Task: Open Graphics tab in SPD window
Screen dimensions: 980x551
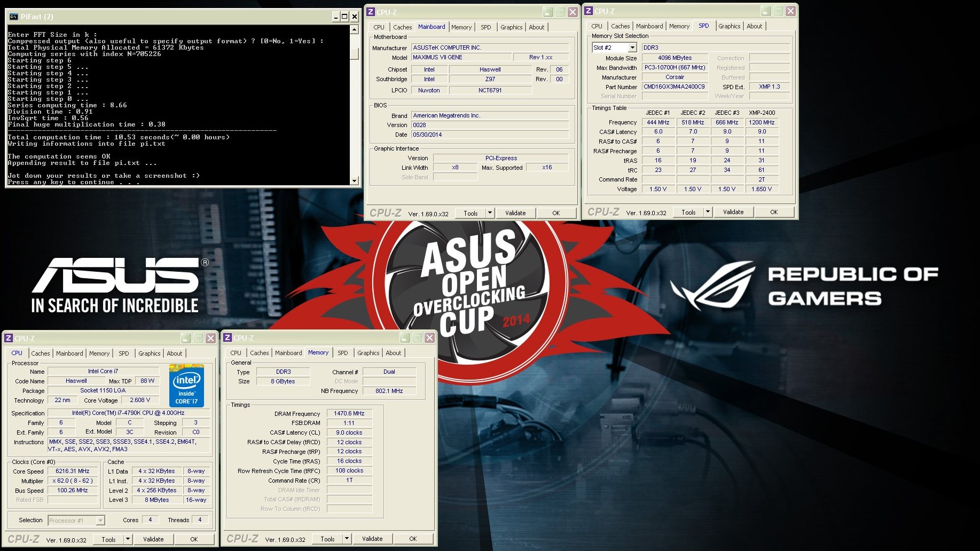Action: [729, 26]
